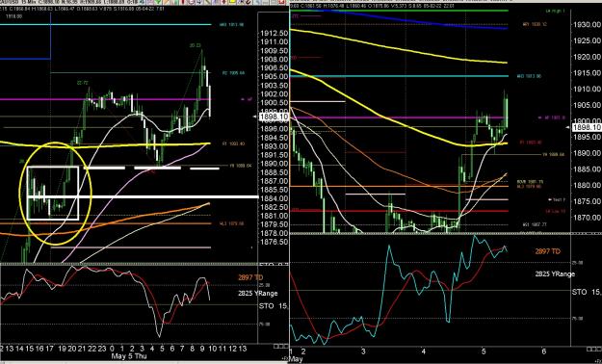Image resolution: width=602 pixels, height=364 pixels.
Task: Click the YR 1889.64 label on right chart
Action: 553,155
